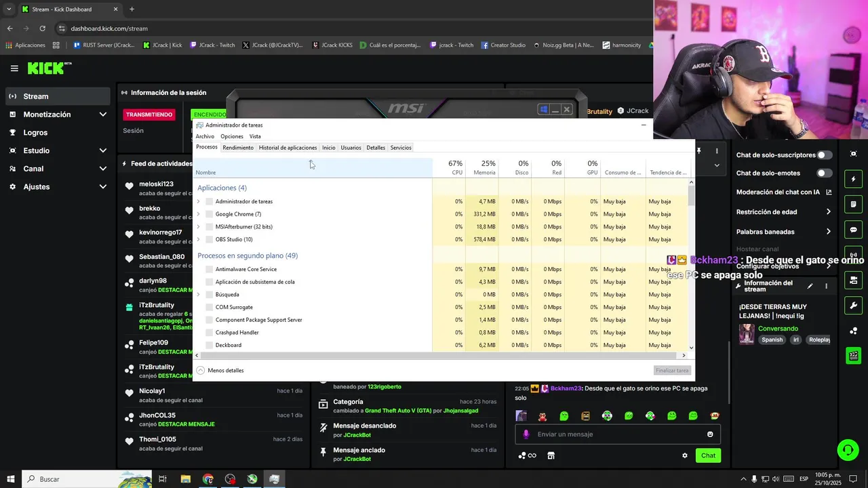Image resolution: width=868 pixels, height=488 pixels.
Task: Switch to the Servicios tab
Action: (401, 148)
